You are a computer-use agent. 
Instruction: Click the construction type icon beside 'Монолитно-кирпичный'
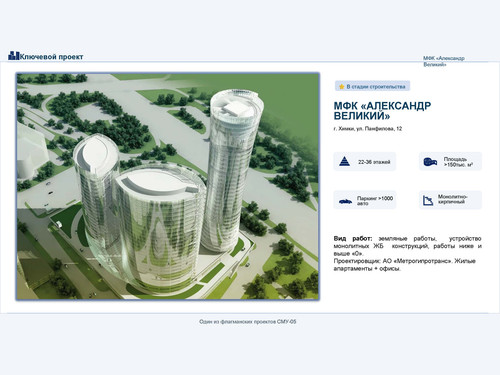tap(428, 200)
